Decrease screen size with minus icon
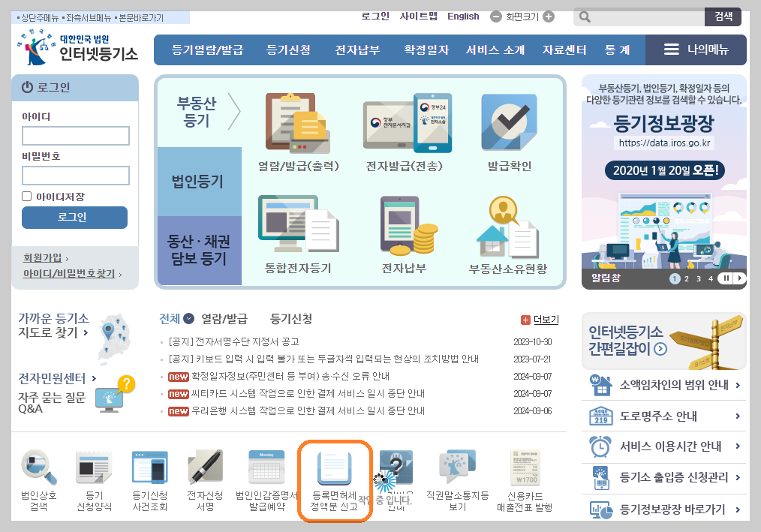The image size is (761, 532). 495,17
